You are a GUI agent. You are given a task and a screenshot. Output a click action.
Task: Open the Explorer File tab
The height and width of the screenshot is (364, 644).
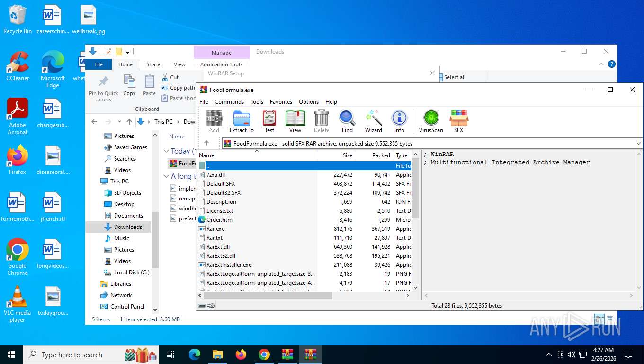tap(98, 64)
